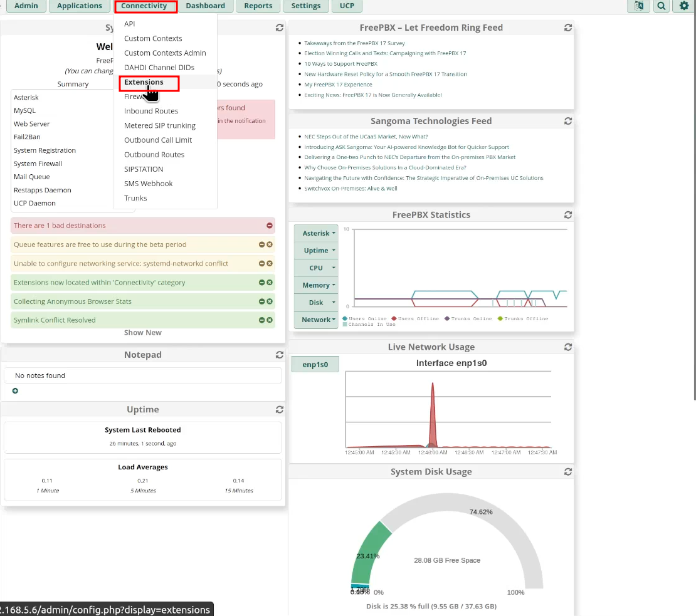Refresh the Uptime panel

click(279, 409)
